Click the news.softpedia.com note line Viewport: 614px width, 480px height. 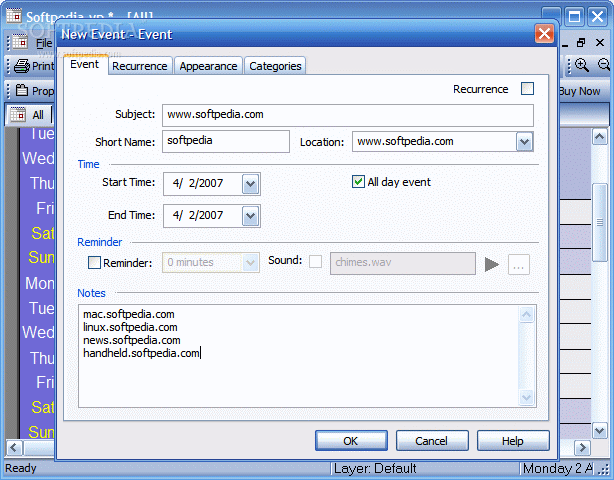[132, 340]
